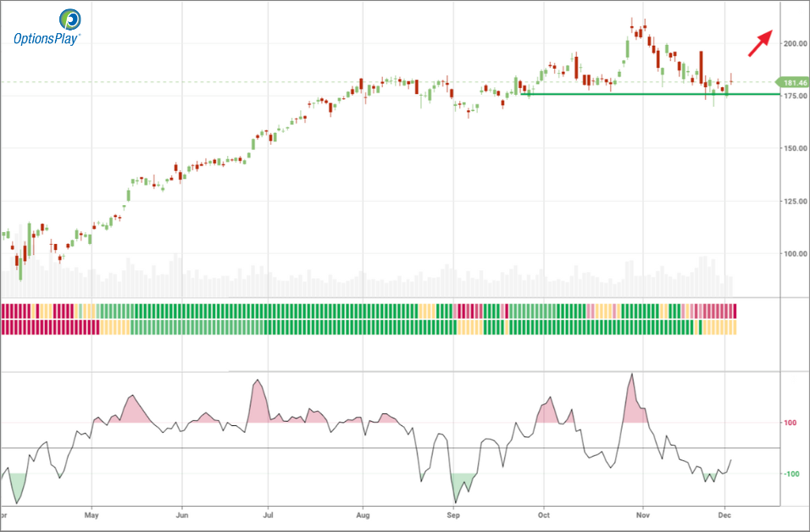Select the 181.46 current price tag
Viewport: 810px width, 532px height.
pyautogui.click(x=794, y=82)
